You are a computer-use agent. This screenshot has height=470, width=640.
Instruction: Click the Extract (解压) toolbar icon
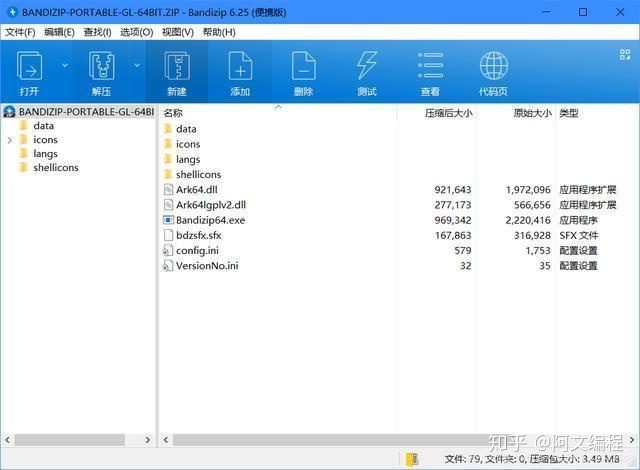(x=101, y=65)
